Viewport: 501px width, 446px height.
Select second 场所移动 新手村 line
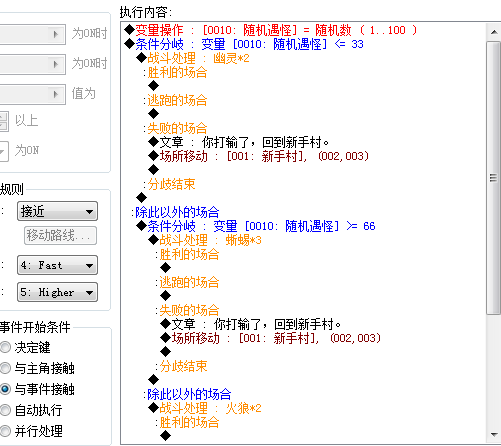(271, 338)
